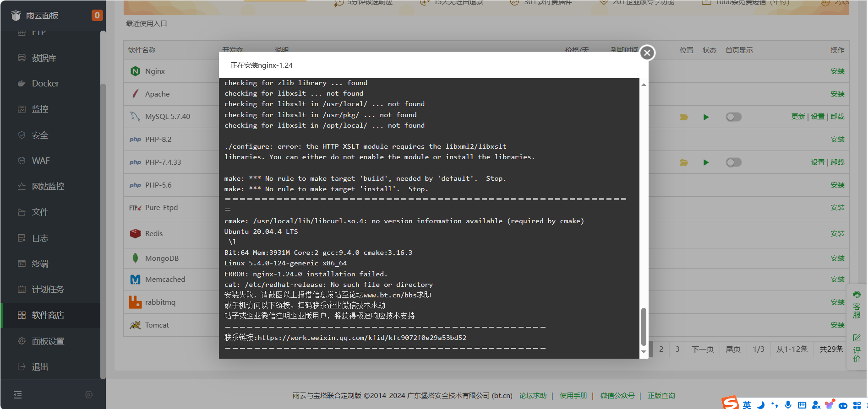Click 更新 for MySQL 5.7.40
Image resolution: width=868 pixels, height=409 pixels.
(798, 117)
